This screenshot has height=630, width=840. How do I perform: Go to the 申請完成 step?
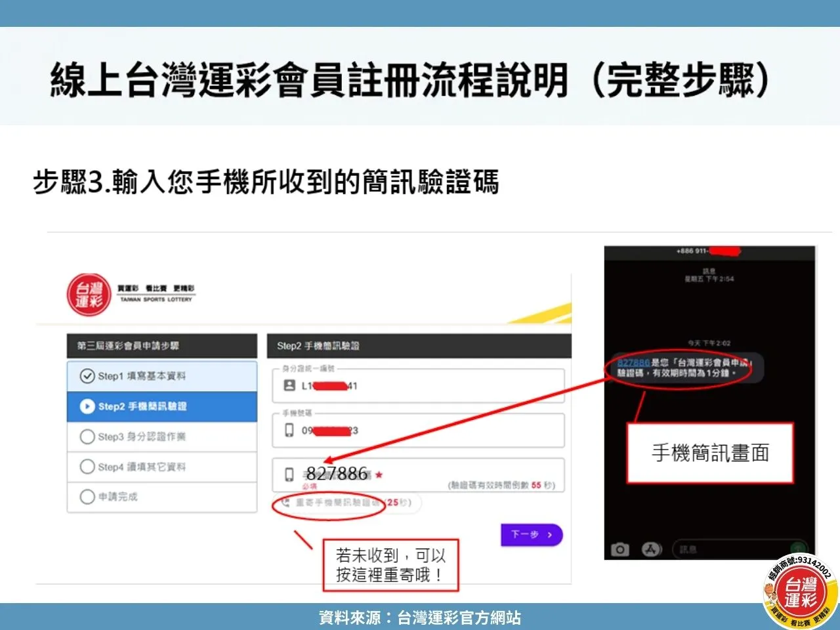[162, 497]
